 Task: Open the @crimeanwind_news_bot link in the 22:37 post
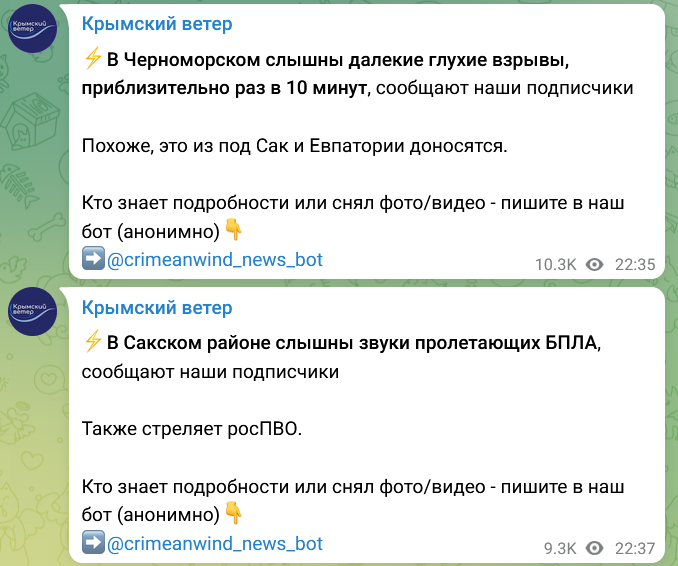coord(215,544)
